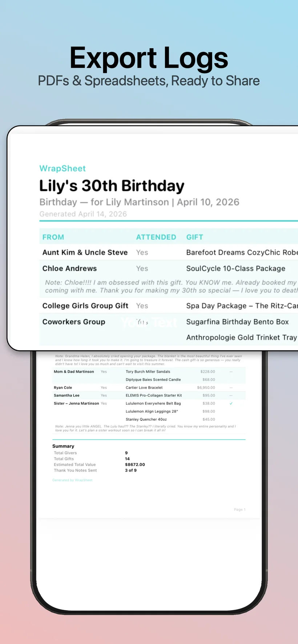Select the "Chloe Andrews" name
The image size is (298, 644).
[70, 268]
